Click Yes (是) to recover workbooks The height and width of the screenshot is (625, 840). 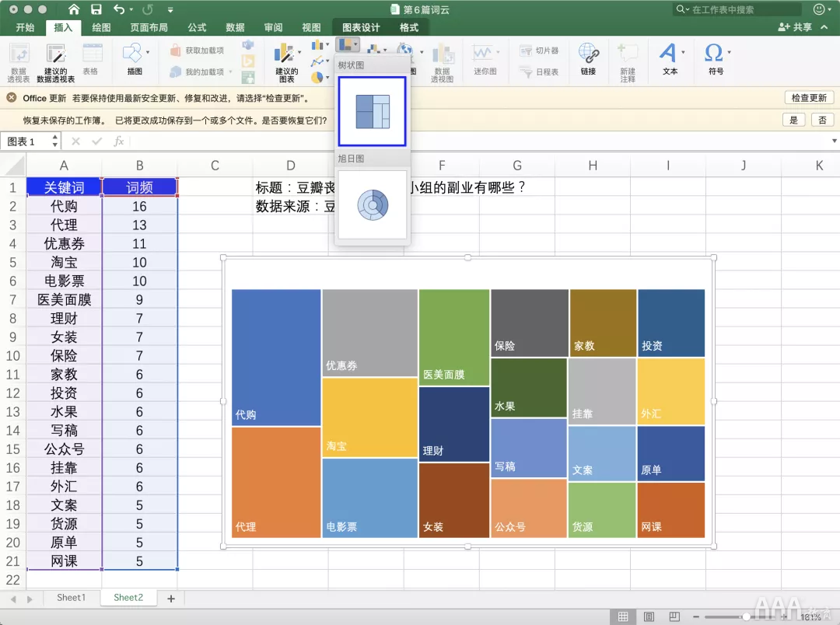[x=793, y=120]
